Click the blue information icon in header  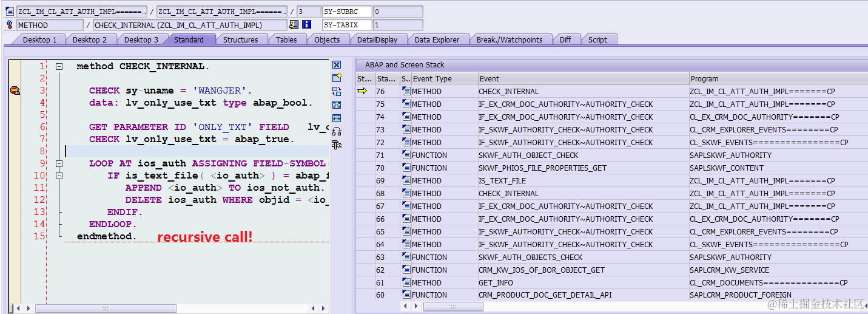click(x=307, y=25)
